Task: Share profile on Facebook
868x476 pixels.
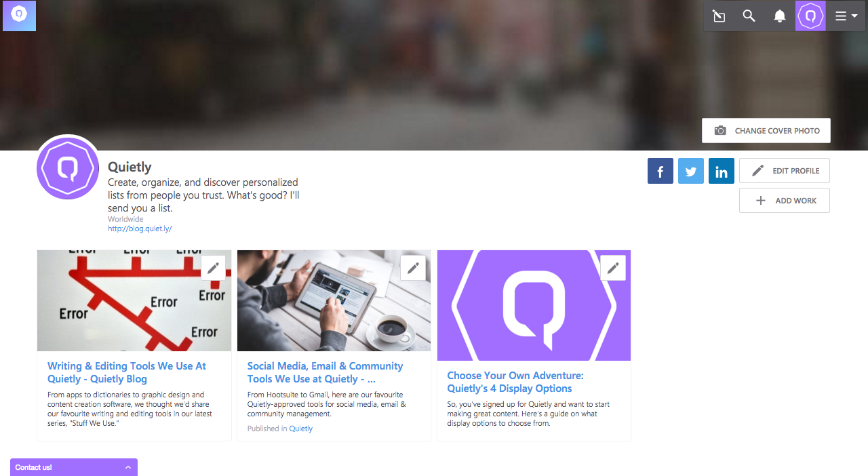Action: click(x=660, y=171)
